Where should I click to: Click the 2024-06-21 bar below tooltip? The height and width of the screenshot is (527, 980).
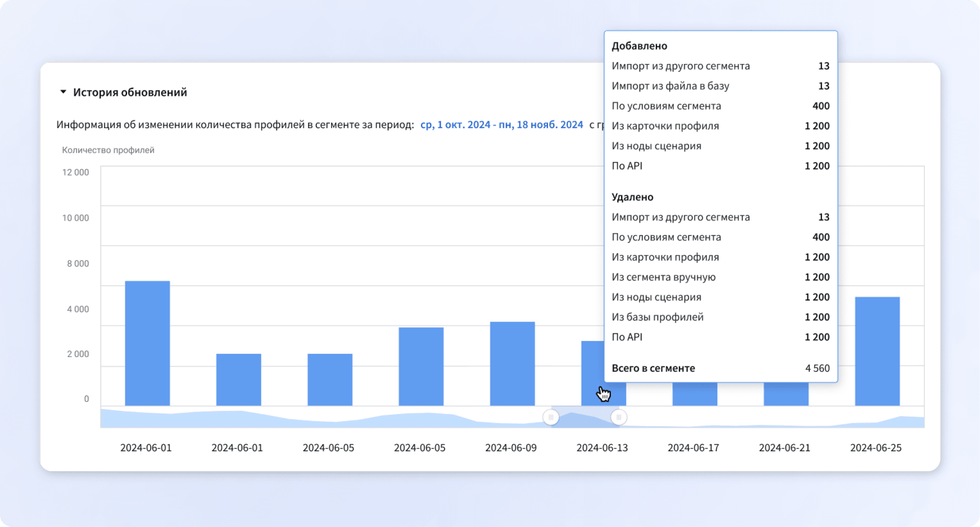coord(786,394)
